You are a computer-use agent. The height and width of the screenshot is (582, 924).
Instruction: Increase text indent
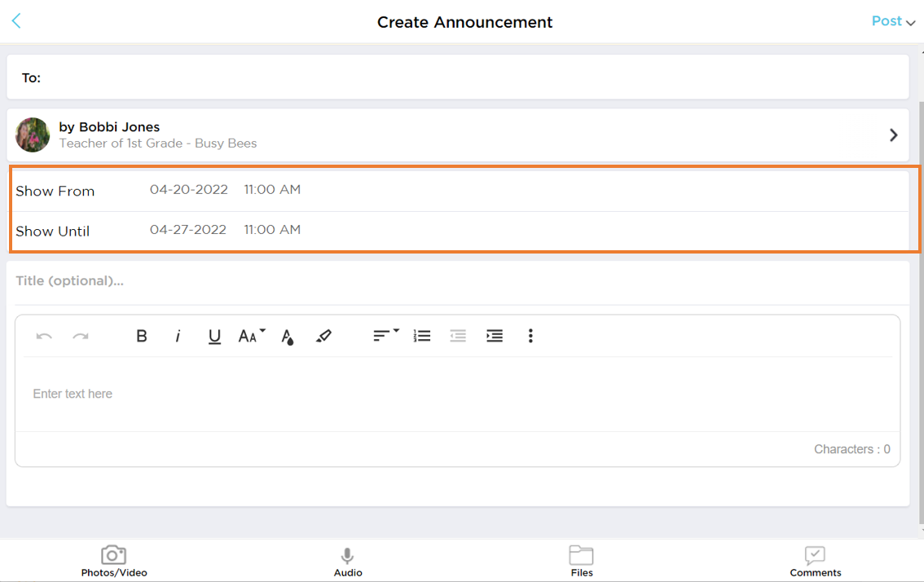pyautogui.click(x=494, y=336)
